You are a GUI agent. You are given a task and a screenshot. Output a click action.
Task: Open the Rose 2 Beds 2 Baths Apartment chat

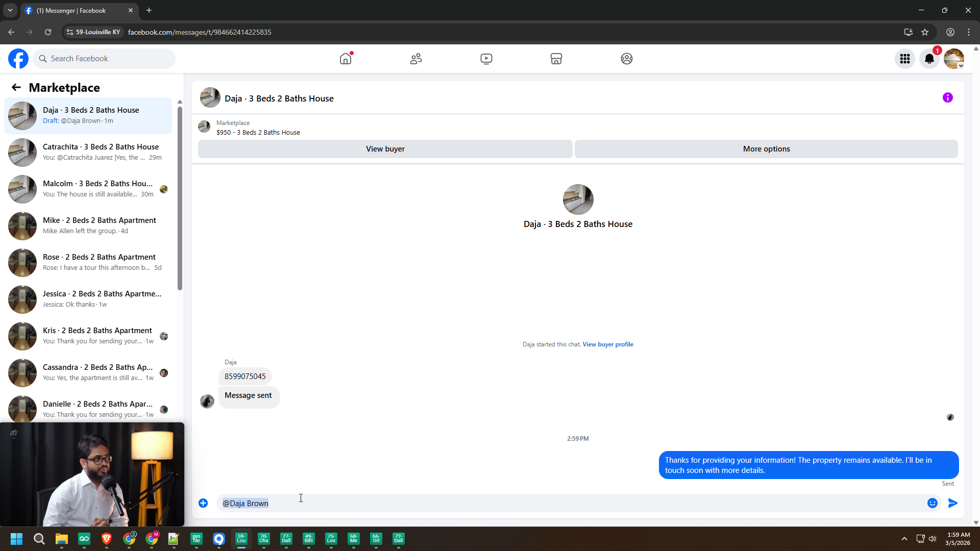(88, 263)
